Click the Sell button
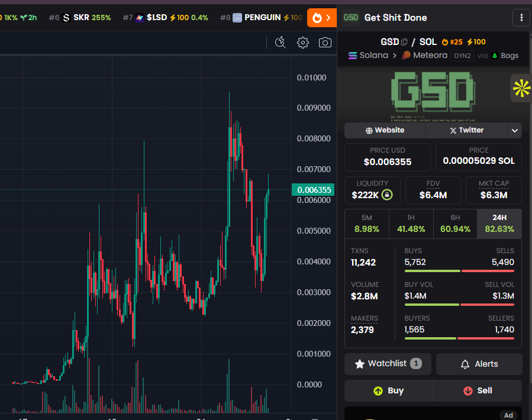532x420 pixels. click(x=478, y=390)
